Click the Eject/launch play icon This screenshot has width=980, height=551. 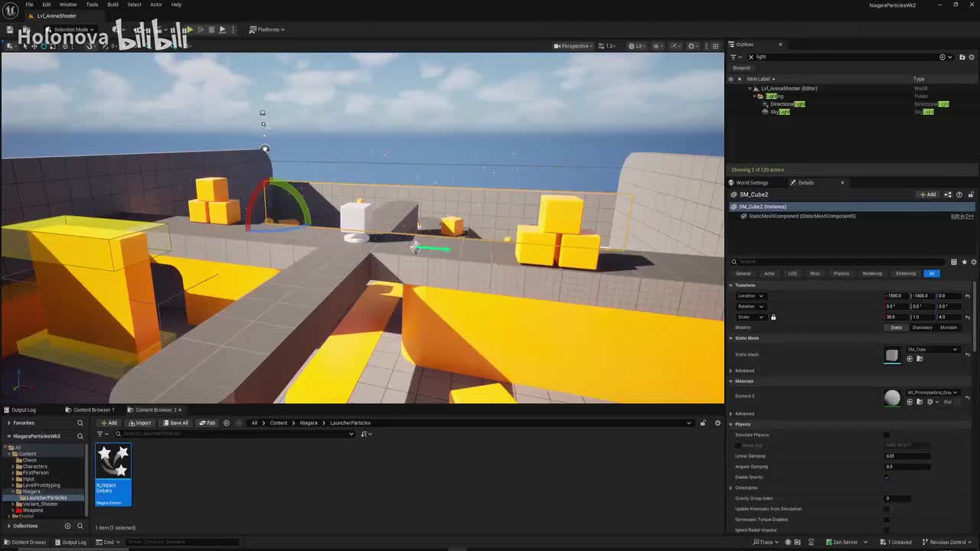click(x=222, y=29)
